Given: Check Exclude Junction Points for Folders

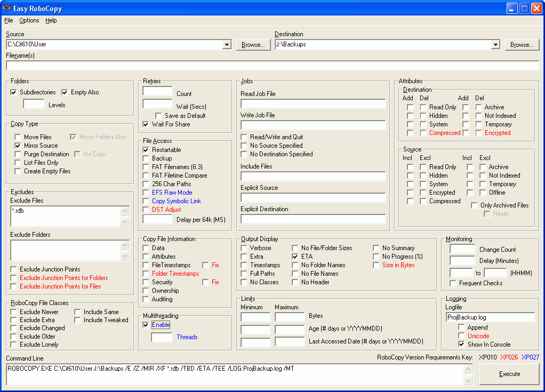Looking at the screenshot, I should pos(13,278).
